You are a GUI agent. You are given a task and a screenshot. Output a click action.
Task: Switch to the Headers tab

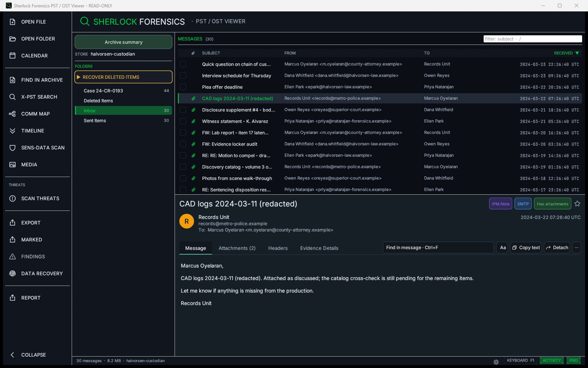pos(278,248)
